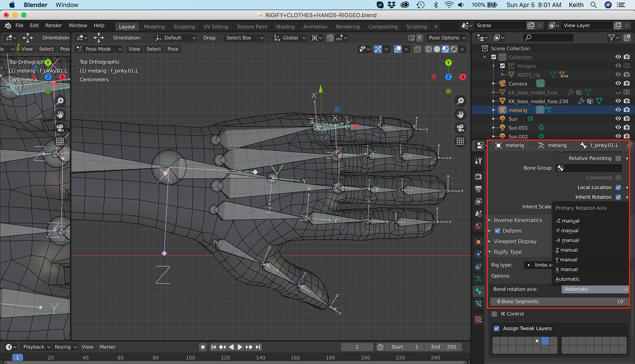
Task: Open the Active Tool settings tab
Action: click(479, 160)
